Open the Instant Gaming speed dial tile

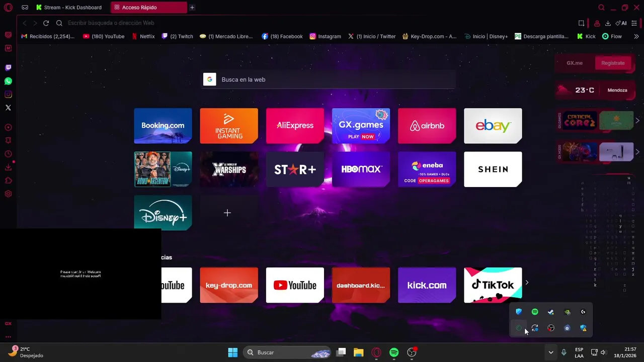point(229,126)
